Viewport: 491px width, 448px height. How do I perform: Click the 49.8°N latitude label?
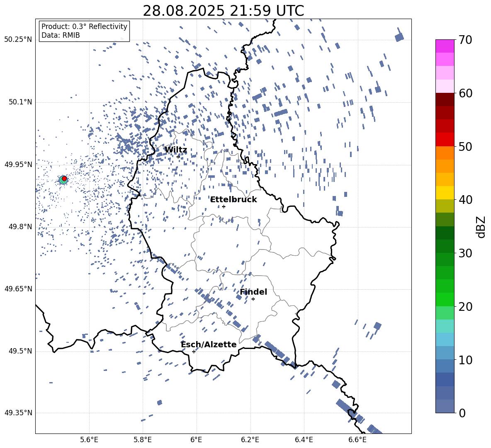pyautogui.click(x=21, y=227)
